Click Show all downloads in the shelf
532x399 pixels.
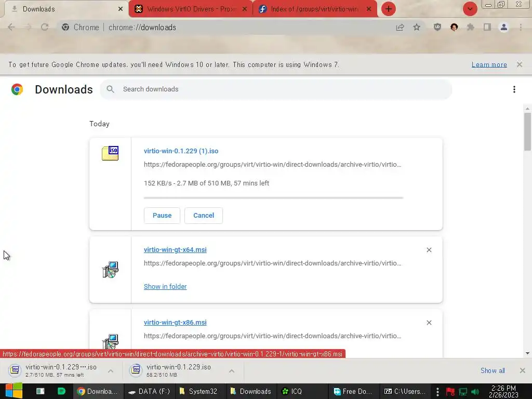click(x=493, y=370)
